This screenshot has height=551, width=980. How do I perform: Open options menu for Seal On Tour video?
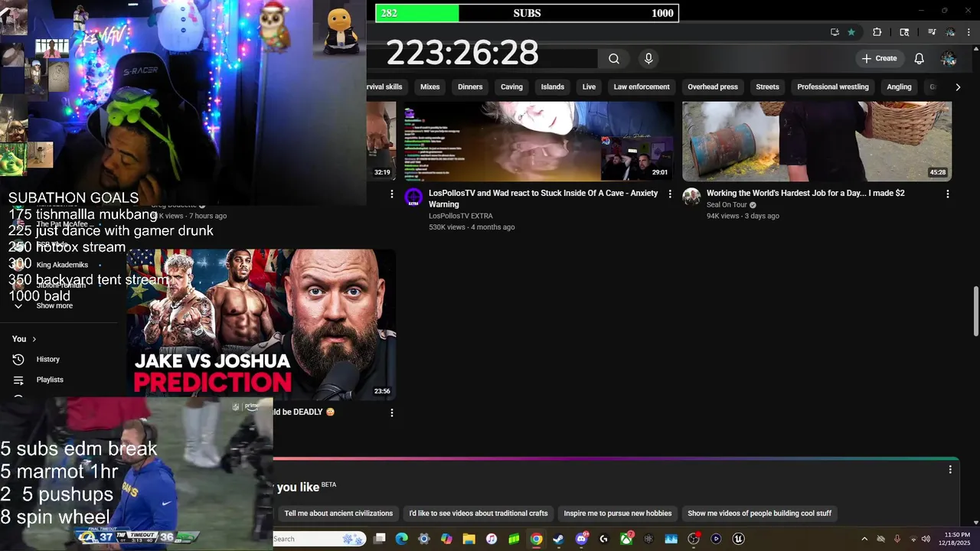click(x=947, y=194)
